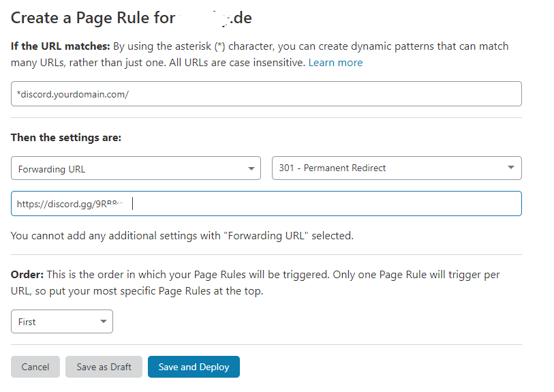Click the 'Then the settings are:' label
This screenshot has height=392, width=554.
[65, 137]
